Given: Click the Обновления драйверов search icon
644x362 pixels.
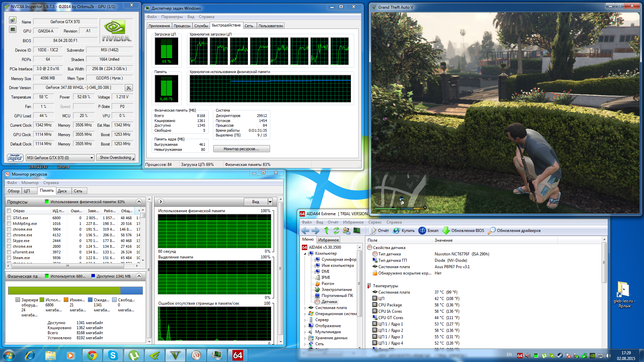Looking at the screenshot, I should click(x=491, y=231).
